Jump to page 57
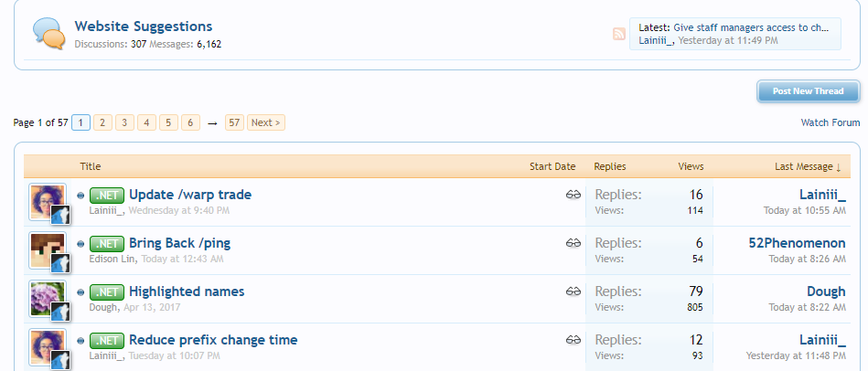This screenshot has width=868, height=371. coord(234,122)
